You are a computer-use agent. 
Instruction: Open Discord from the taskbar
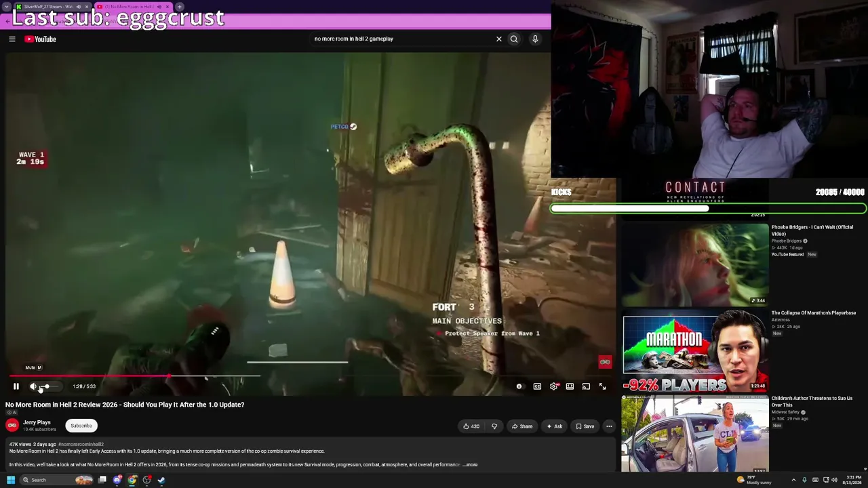tap(117, 480)
